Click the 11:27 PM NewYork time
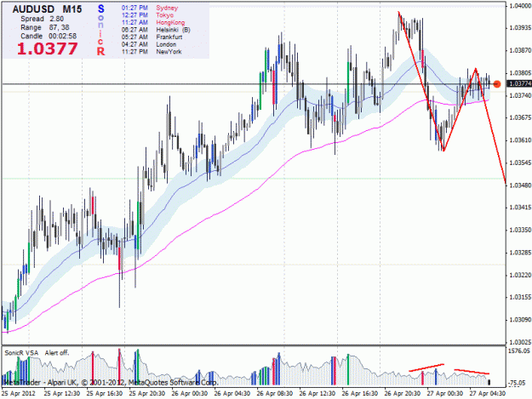 click(134, 52)
